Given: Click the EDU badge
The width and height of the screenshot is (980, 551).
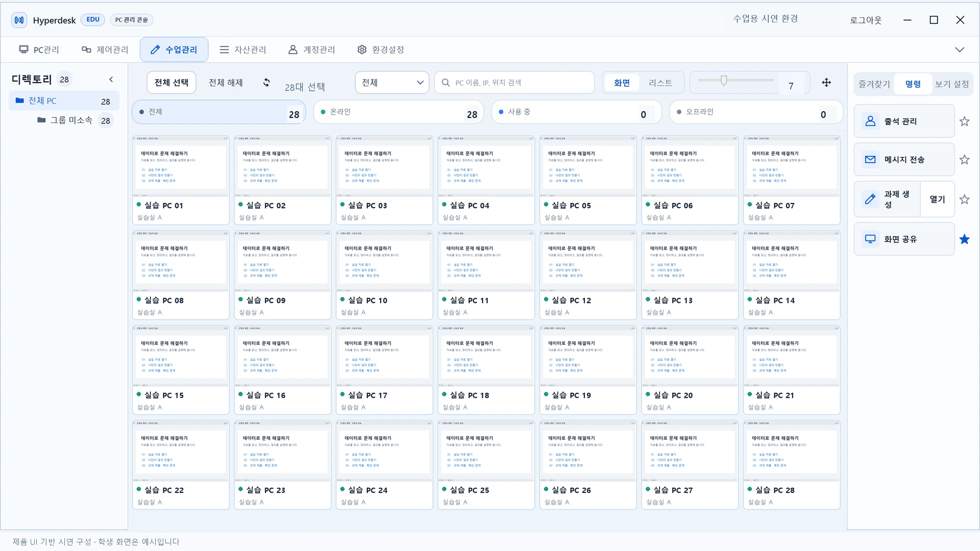Looking at the screenshot, I should [93, 19].
